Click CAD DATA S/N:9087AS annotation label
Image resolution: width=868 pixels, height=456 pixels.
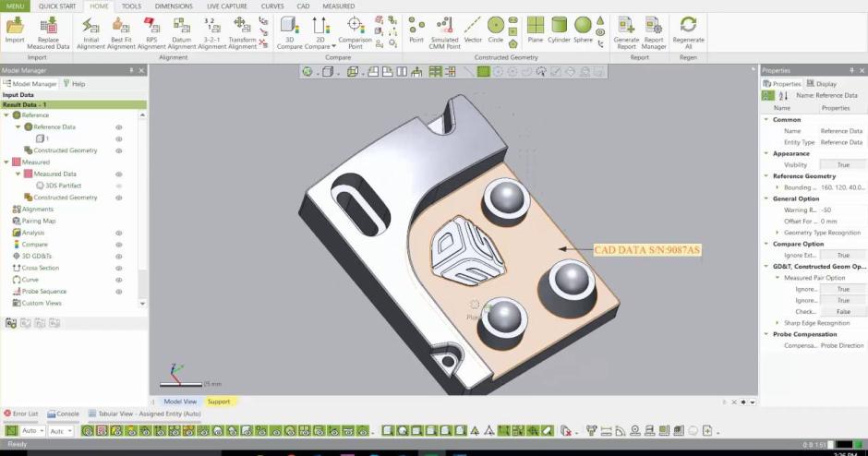pyautogui.click(x=647, y=250)
